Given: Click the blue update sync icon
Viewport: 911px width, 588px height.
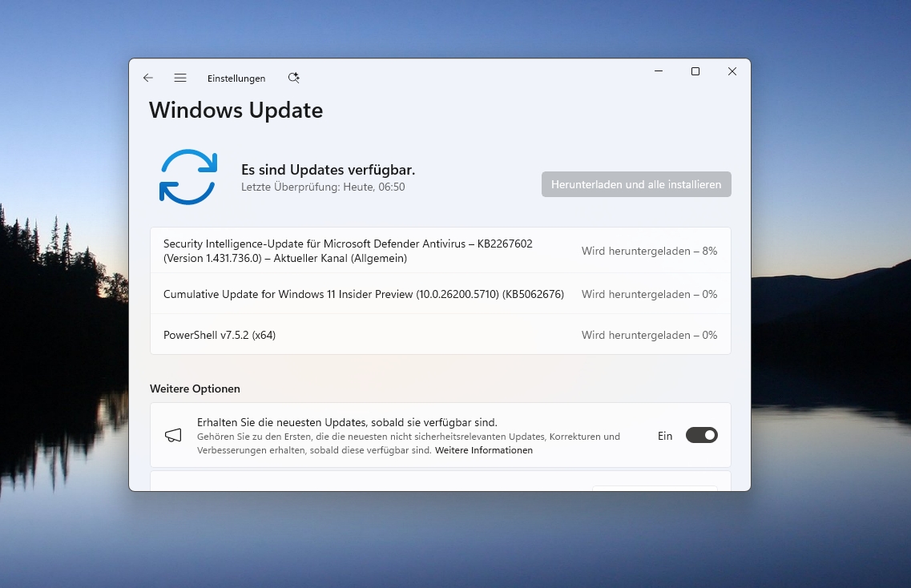Looking at the screenshot, I should coord(188,177).
